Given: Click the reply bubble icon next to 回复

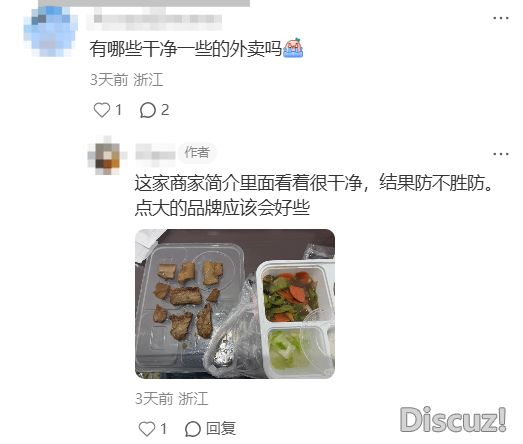Looking at the screenshot, I should pos(193,429).
